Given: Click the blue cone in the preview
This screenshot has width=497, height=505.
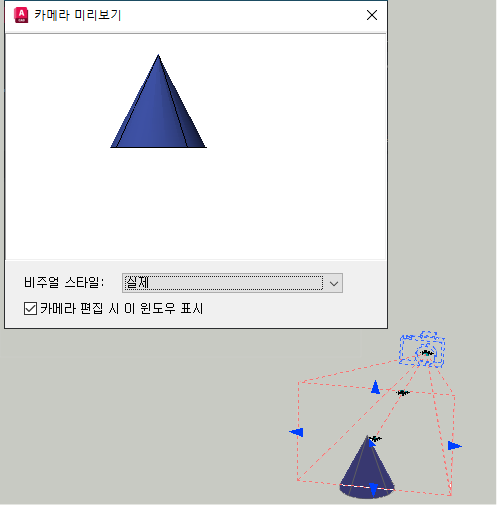Looking at the screenshot, I should coord(158,107).
